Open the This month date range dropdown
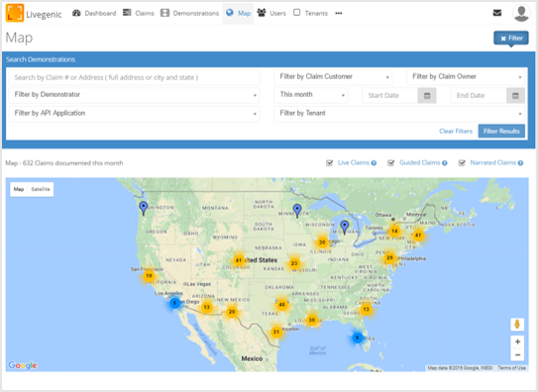The height and width of the screenshot is (392, 538). tap(311, 95)
